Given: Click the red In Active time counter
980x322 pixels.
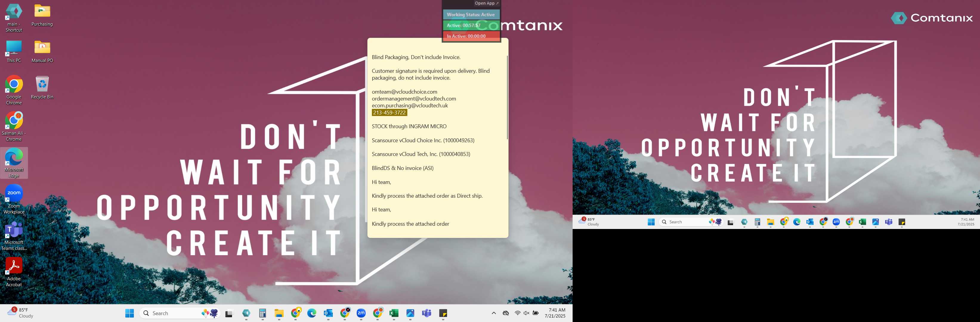Looking at the screenshot, I should (471, 36).
